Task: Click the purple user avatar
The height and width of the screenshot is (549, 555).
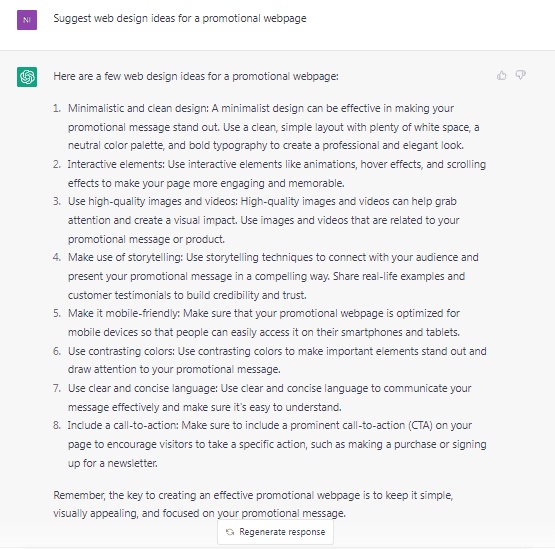Action: tap(27, 20)
